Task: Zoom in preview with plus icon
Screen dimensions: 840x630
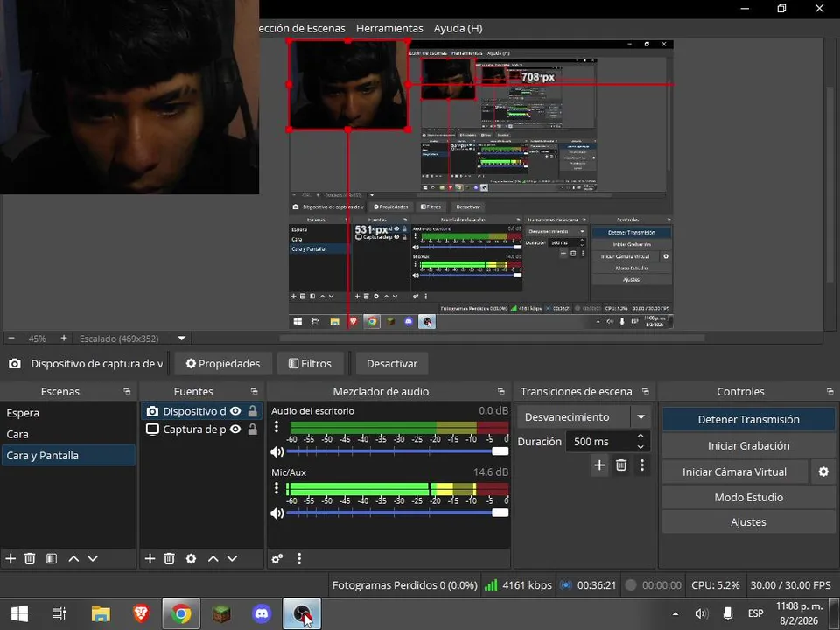Action: [64, 339]
